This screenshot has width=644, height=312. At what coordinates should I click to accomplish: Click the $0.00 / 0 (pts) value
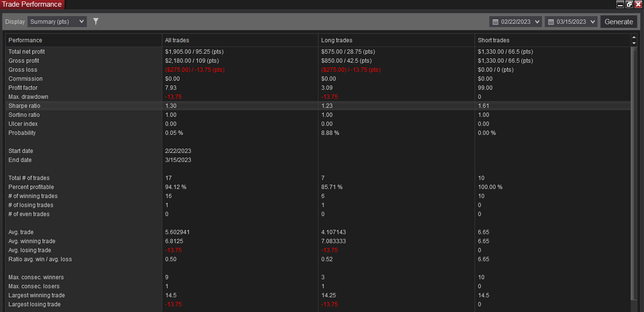click(496, 70)
